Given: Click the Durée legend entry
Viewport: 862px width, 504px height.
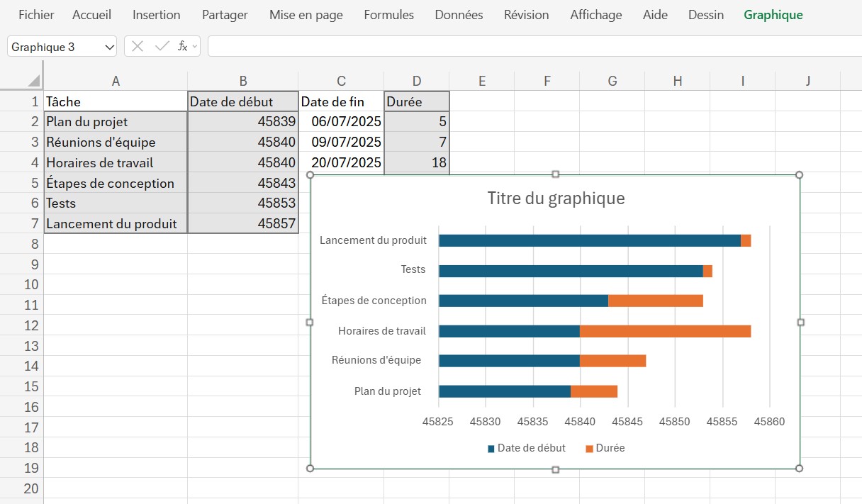Looking at the screenshot, I should point(605,448).
